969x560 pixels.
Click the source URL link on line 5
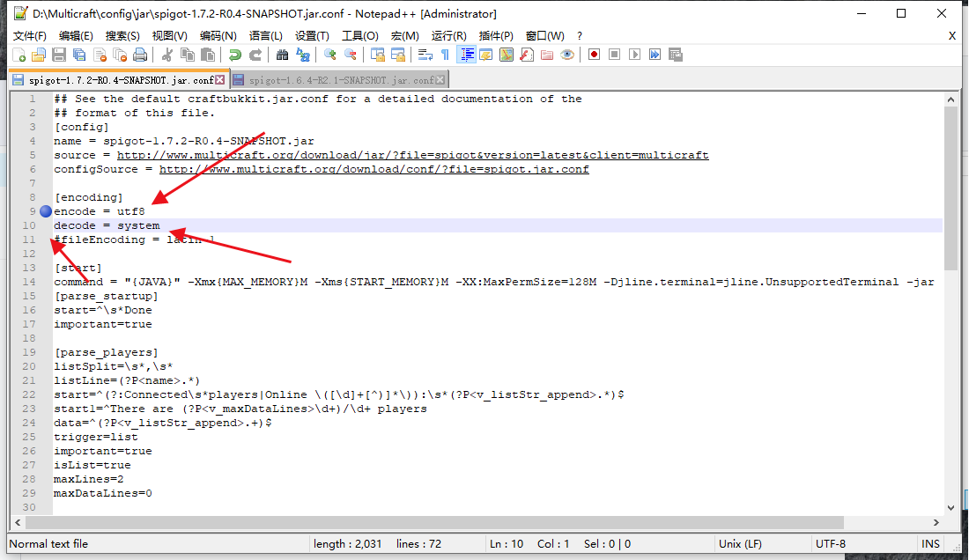[413, 155]
